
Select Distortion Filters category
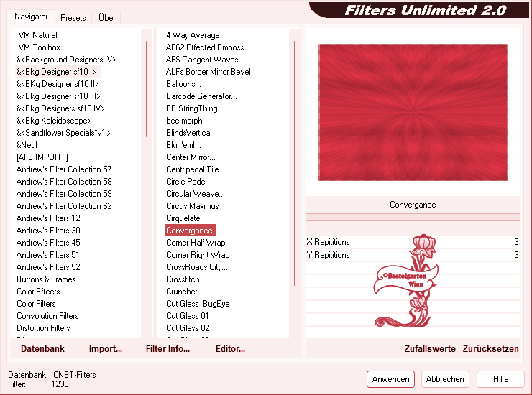43,328
